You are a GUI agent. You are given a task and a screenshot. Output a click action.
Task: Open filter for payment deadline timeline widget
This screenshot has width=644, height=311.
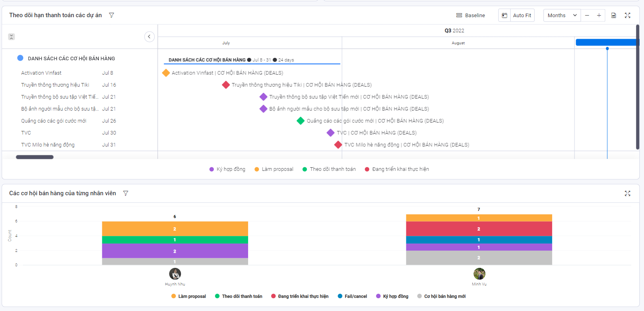(111, 15)
